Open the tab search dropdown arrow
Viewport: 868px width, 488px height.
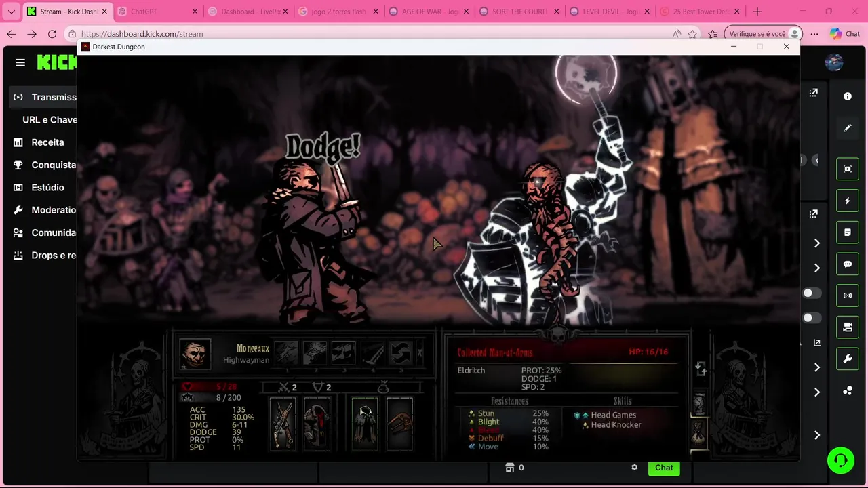pos(12,12)
